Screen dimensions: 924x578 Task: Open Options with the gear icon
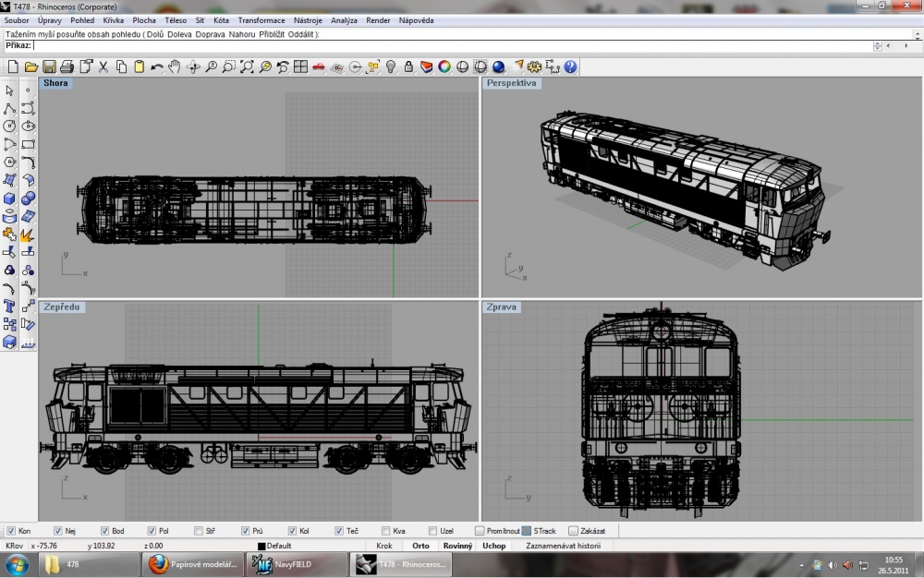pos(534,67)
